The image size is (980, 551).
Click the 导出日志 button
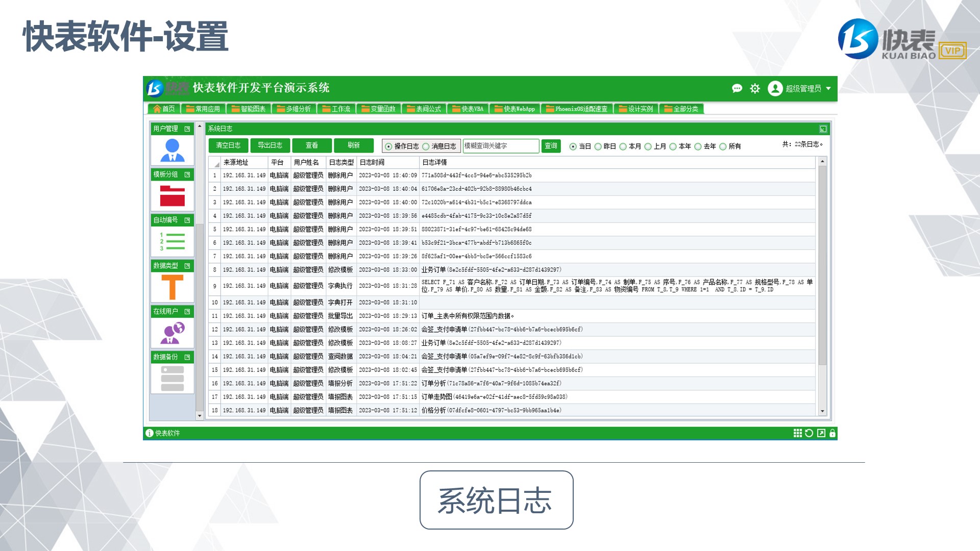[270, 145]
